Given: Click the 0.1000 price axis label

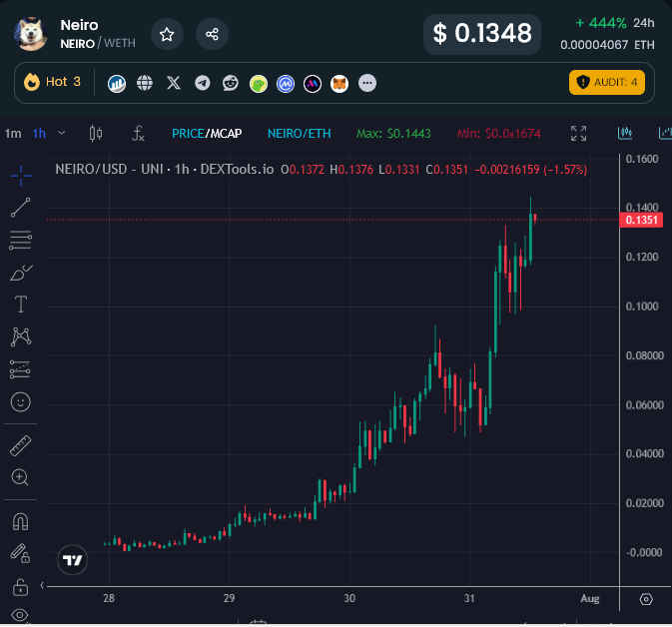Looking at the screenshot, I should pyautogui.click(x=642, y=307).
